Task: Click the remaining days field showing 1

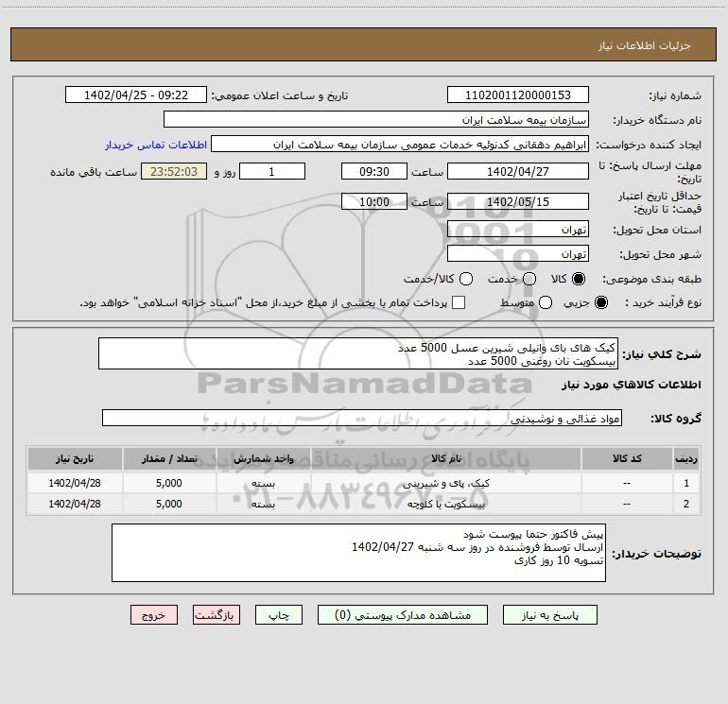Action: pyautogui.click(x=272, y=171)
